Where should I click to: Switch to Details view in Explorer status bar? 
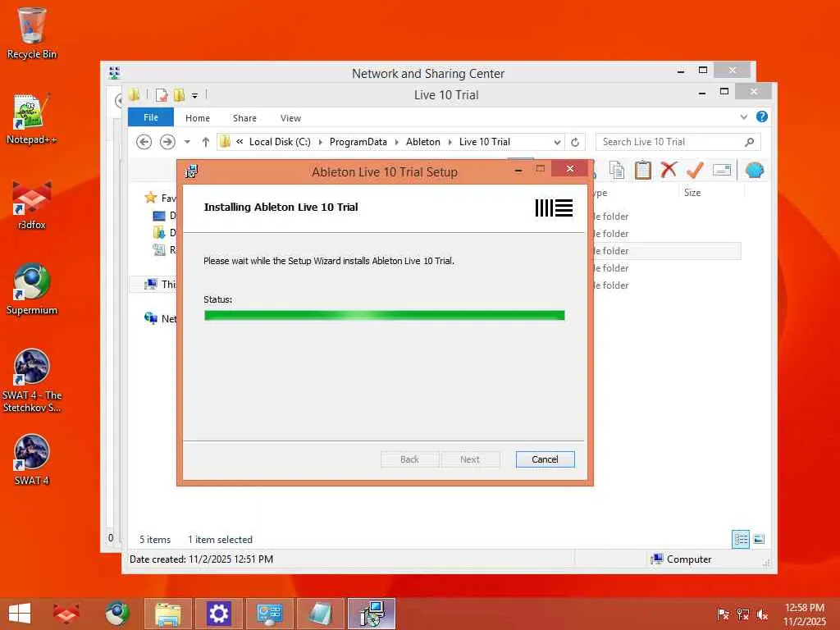click(741, 539)
